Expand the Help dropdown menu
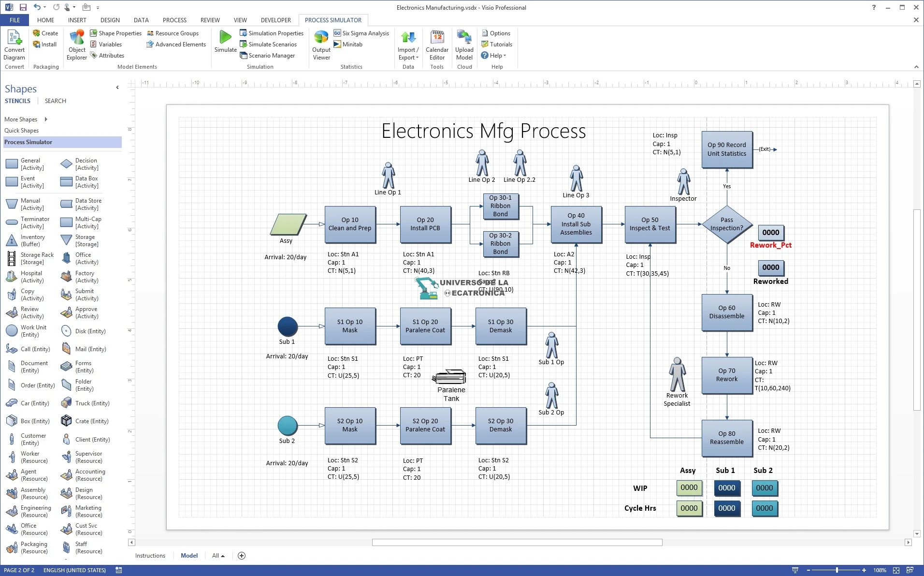924x576 pixels. pyautogui.click(x=493, y=56)
